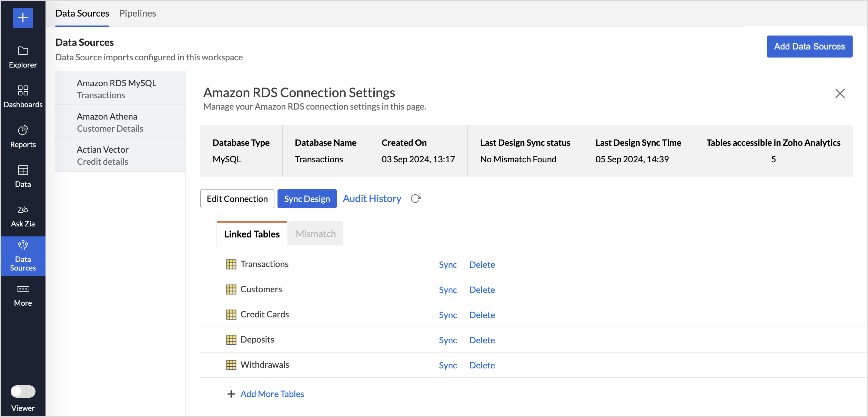Toggle the Viewer mode switch

click(23, 391)
